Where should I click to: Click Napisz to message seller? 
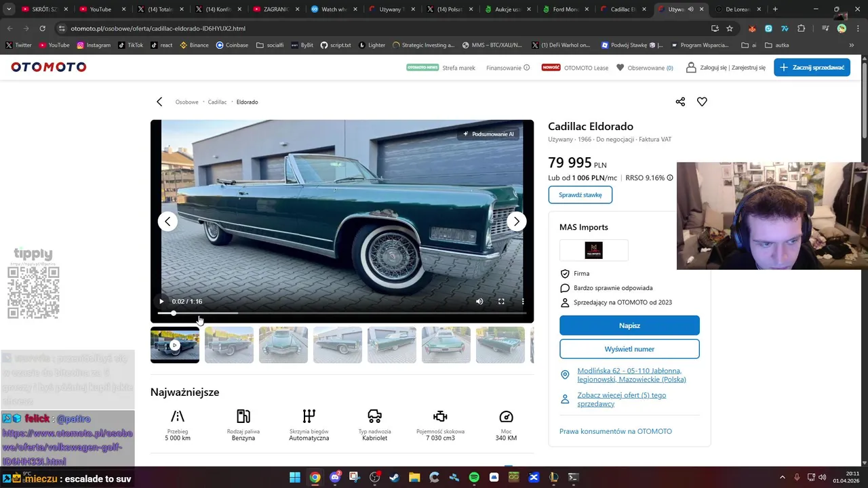coord(629,325)
